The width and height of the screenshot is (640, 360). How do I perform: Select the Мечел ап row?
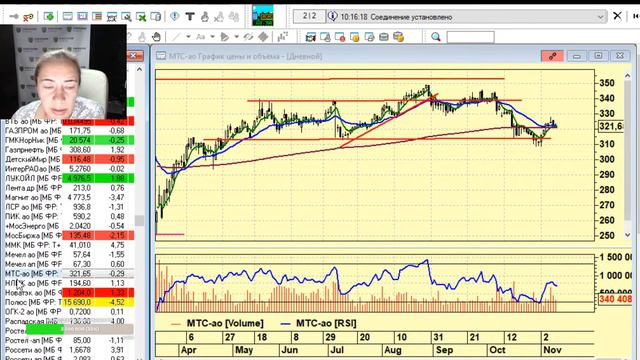coord(69,264)
